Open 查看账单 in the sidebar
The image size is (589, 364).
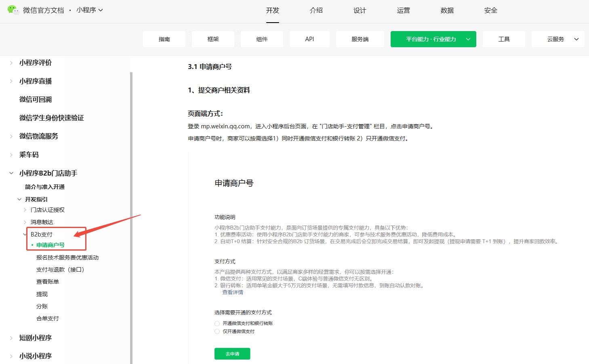48,282
